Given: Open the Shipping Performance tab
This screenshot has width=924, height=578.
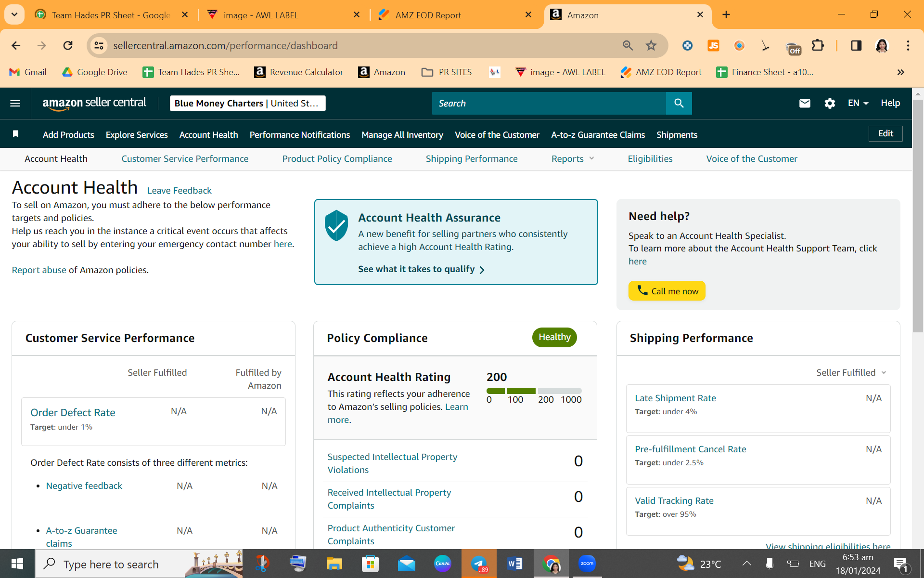Looking at the screenshot, I should click(472, 158).
